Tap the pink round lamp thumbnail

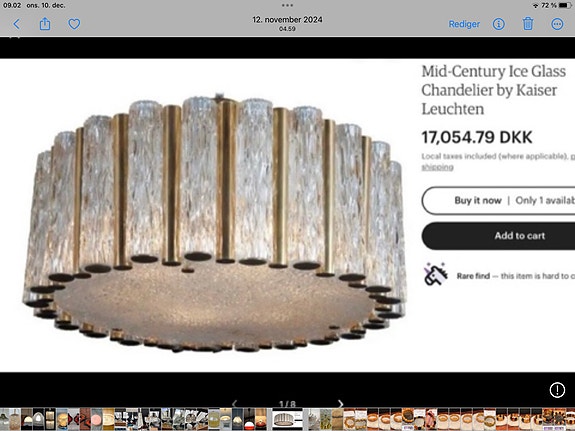coord(96,419)
